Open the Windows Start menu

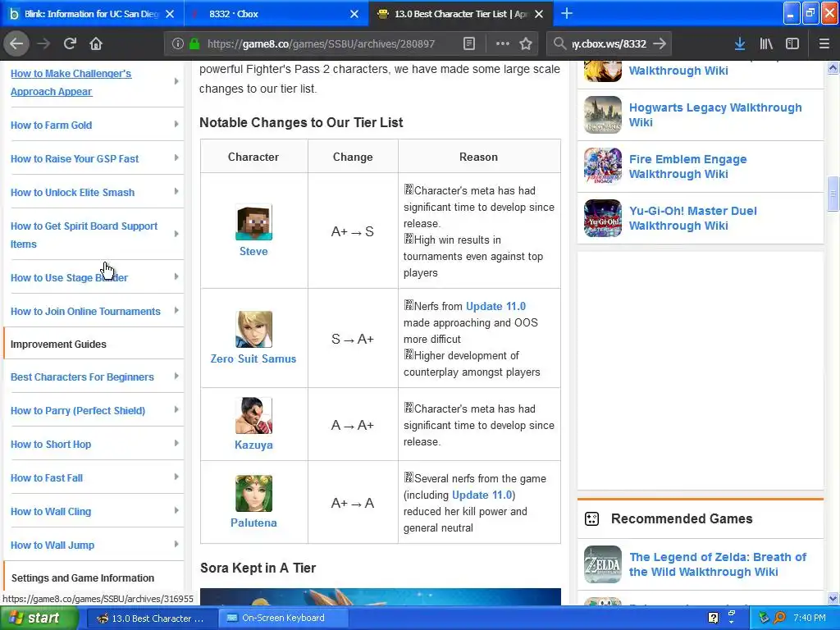39,618
